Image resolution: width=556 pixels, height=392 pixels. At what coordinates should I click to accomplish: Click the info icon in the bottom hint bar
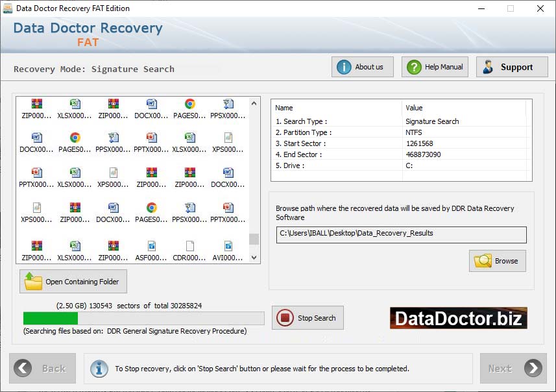[x=99, y=368]
